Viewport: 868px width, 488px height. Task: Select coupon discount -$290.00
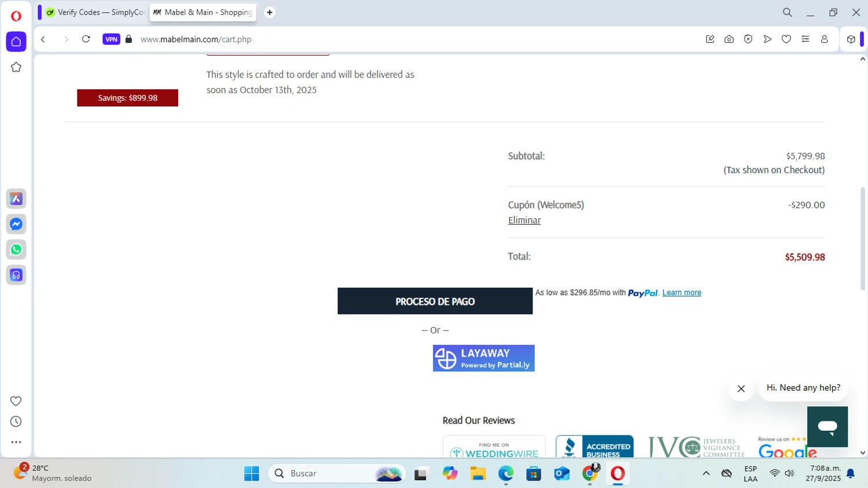(x=807, y=205)
